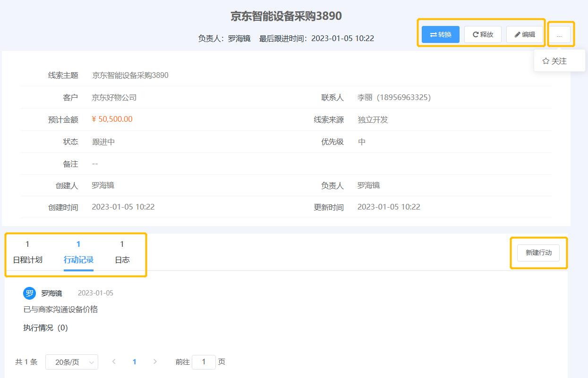Click the ¥ 50,500.00 estimated amount
The width and height of the screenshot is (588, 378).
[x=112, y=119]
